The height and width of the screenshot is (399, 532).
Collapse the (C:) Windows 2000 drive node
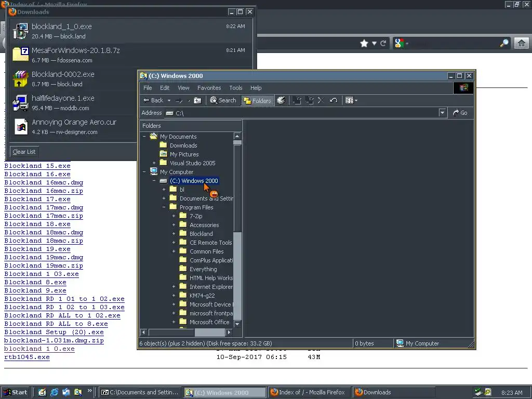click(x=154, y=180)
